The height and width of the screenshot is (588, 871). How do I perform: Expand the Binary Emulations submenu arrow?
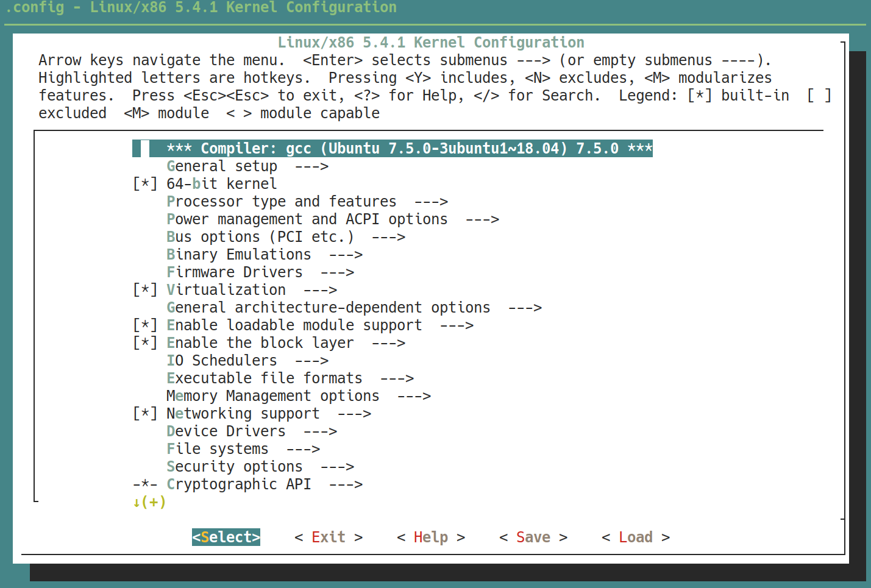point(346,255)
